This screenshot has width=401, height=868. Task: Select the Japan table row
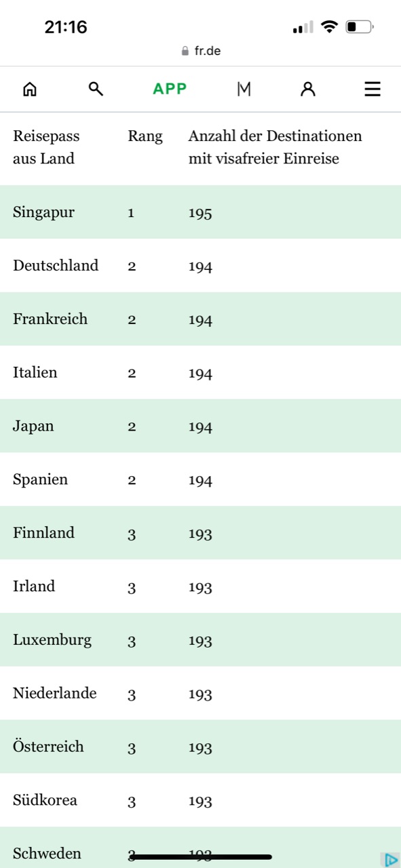pos(200,426)
